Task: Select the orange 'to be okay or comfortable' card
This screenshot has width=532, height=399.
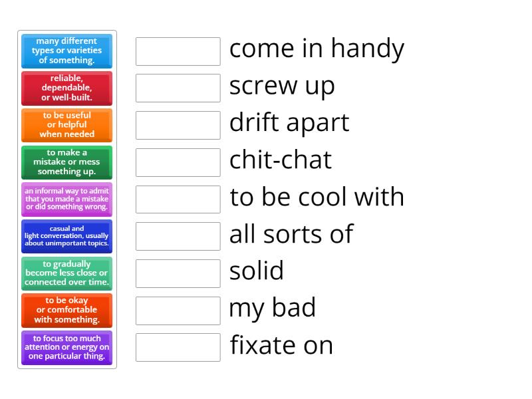Action: point(66,310)
